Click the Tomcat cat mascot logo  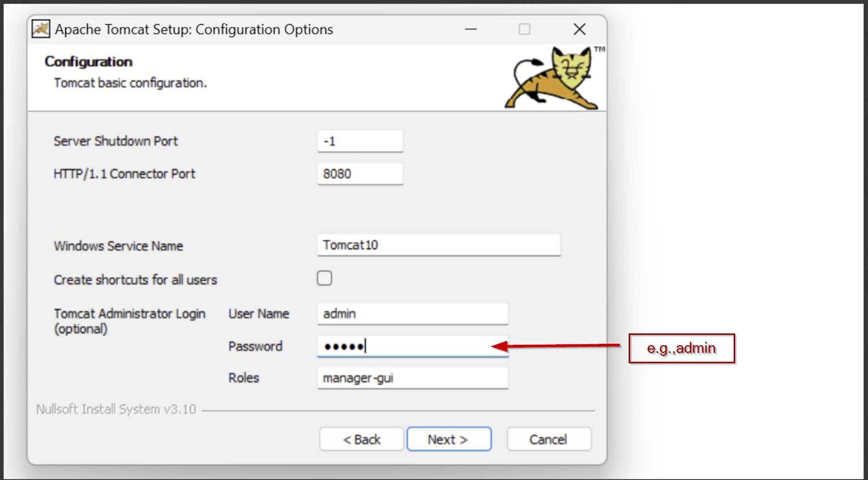550,77
